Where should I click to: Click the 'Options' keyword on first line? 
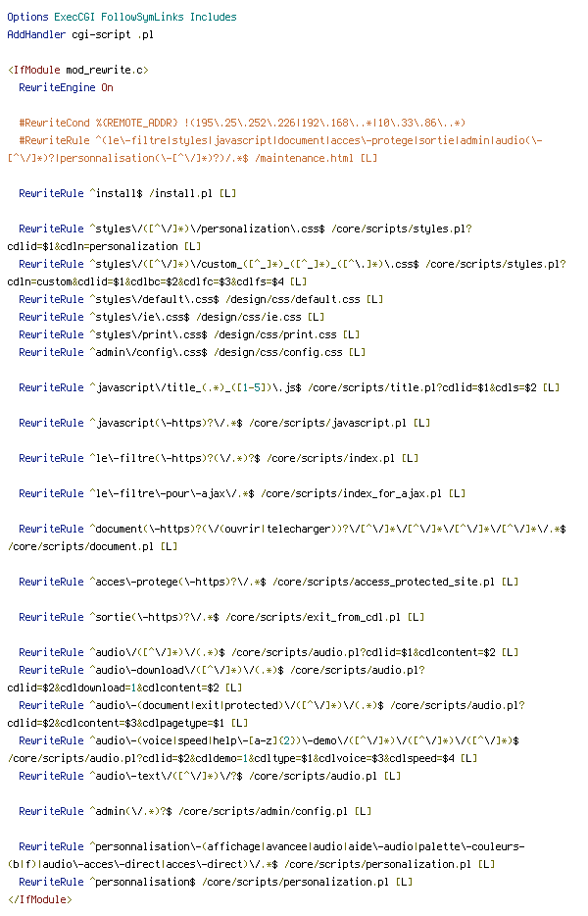click(x=27, y=17)
